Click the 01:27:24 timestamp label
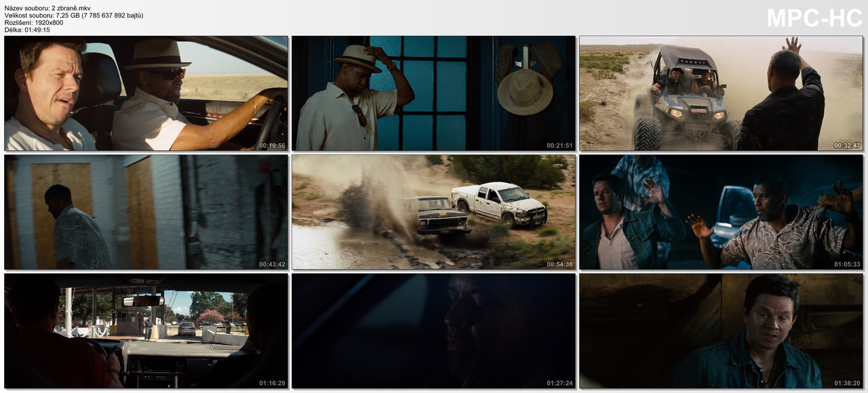 pyautogui.click(x=560, y=383)
